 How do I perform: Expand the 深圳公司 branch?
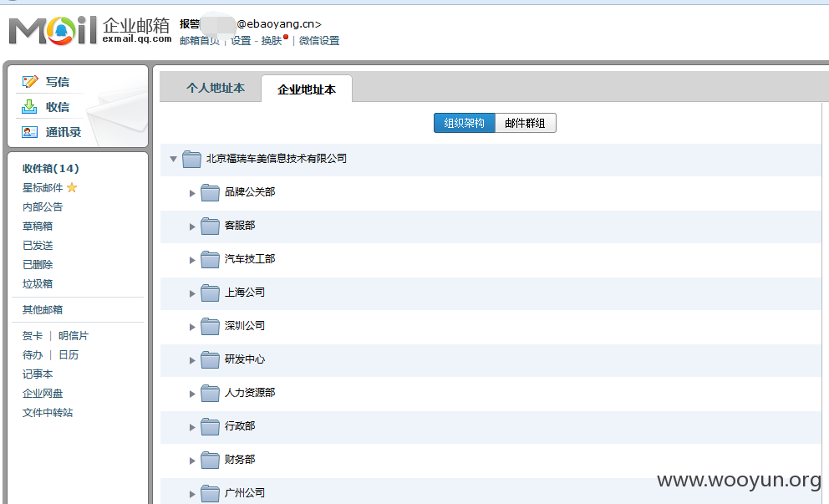192,327
